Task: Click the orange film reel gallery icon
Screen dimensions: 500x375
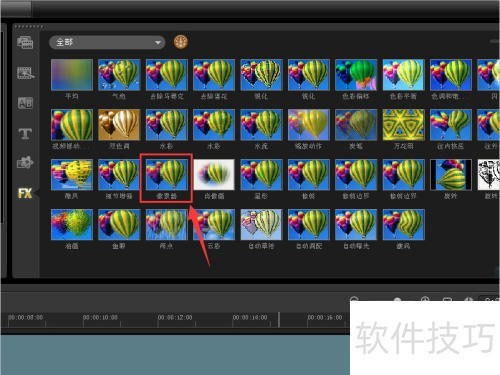Action: tap(181, 42)
